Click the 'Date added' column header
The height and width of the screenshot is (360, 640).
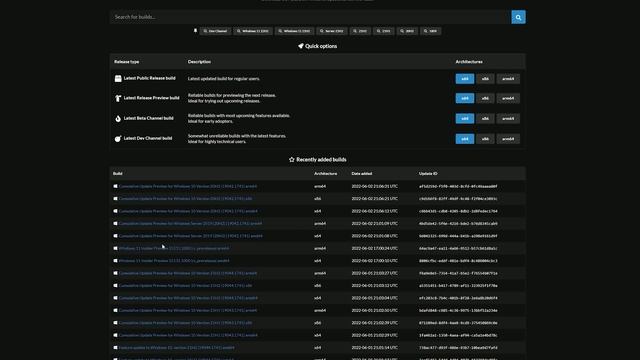point(362,173)
